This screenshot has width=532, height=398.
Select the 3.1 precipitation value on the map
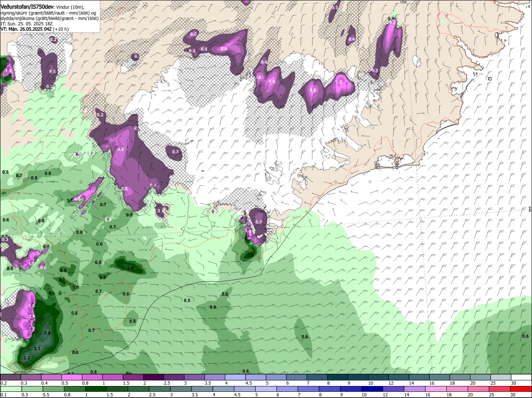[x=37, y=349]
